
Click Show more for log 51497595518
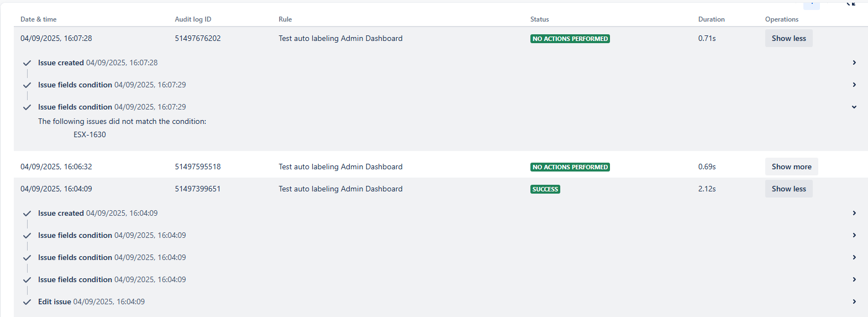[791, 167]
